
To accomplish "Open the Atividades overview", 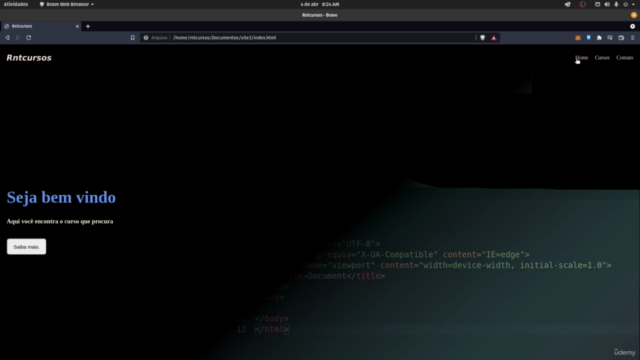I will 16,4.
